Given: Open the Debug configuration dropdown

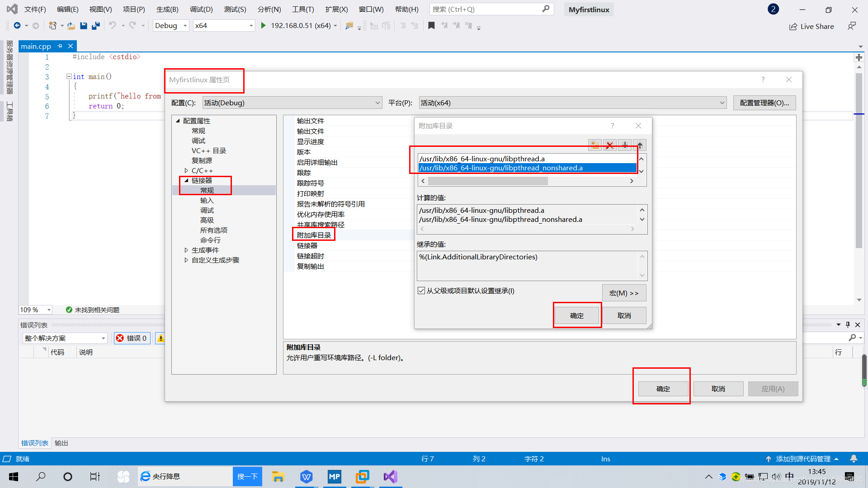Looking at the screenshot, I should [171, 26].
